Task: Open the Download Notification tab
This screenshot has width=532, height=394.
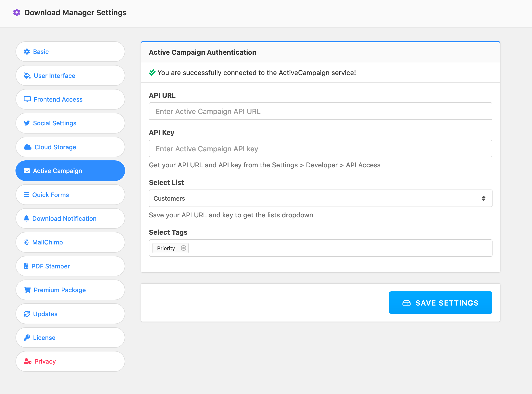Action: (70, 218)
